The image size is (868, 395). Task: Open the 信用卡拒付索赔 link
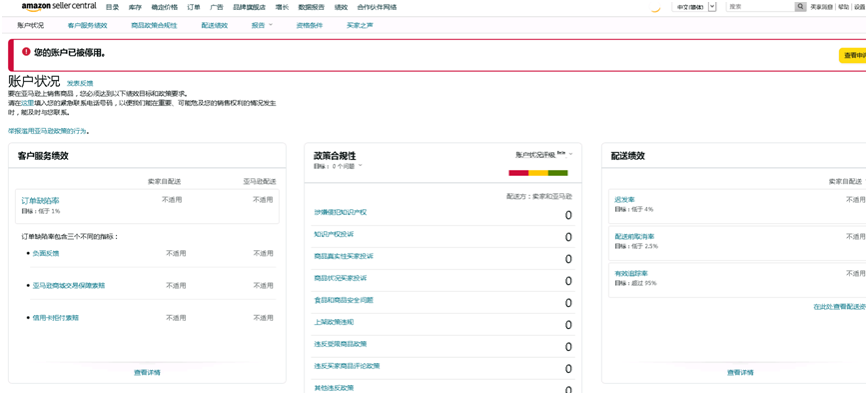[x=55, y=318]
